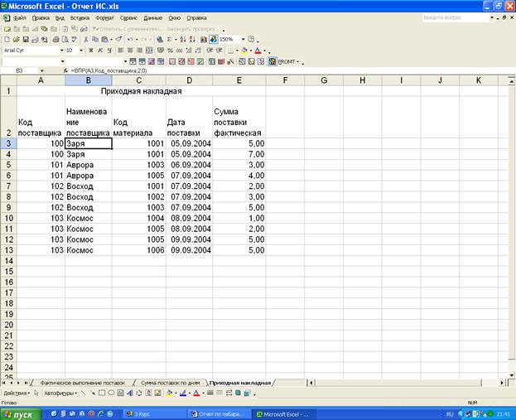Screen dimensions: 516x420
Task: Click the font color A swatch
Action: tap(258, 50)
